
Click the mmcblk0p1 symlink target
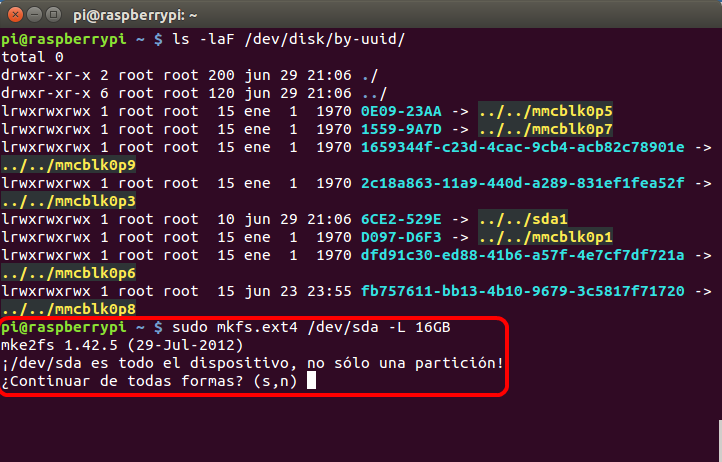pos(546,237)
